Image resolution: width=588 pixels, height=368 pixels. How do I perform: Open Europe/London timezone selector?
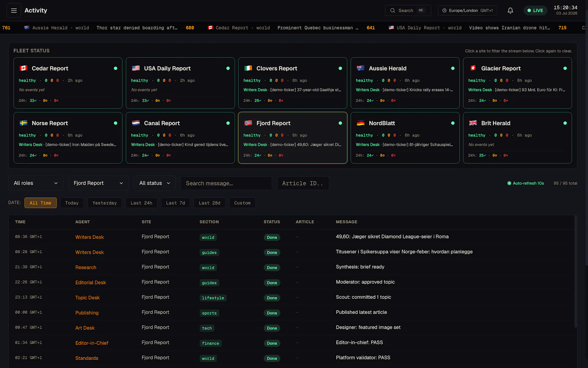coord(467,11)
